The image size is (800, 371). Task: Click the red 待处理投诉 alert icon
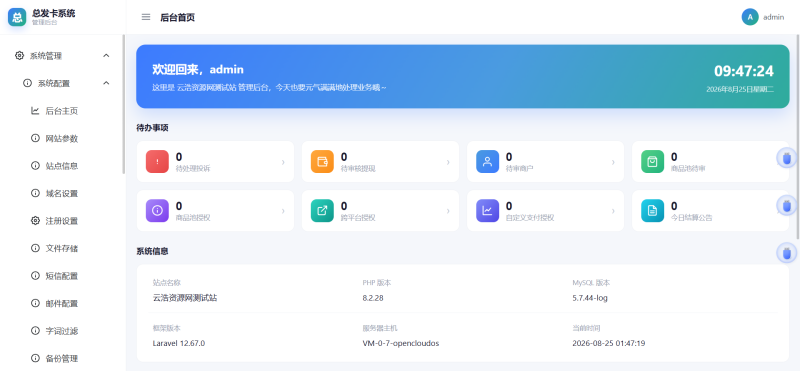pyautogui.click(x=157, y=162)
